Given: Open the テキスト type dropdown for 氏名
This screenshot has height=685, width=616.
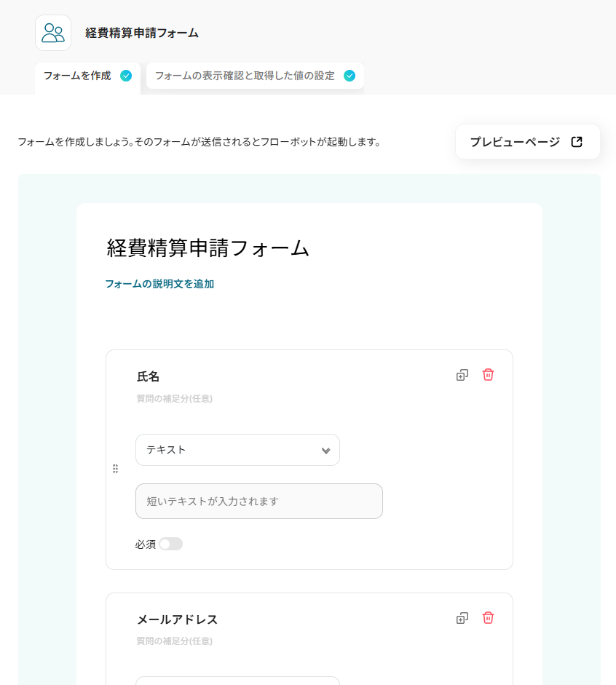Looking at the screenshot, I should tap(237, 450).
